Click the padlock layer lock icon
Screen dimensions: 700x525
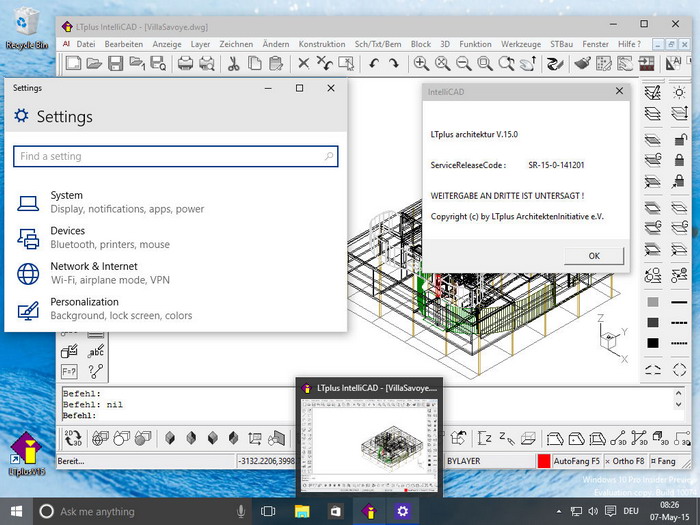(679, 159)
